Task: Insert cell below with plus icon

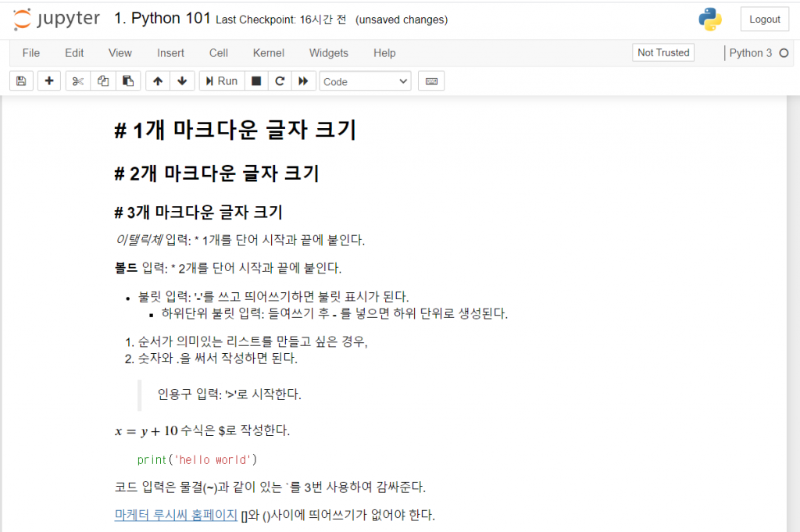Action: [49, 81]
